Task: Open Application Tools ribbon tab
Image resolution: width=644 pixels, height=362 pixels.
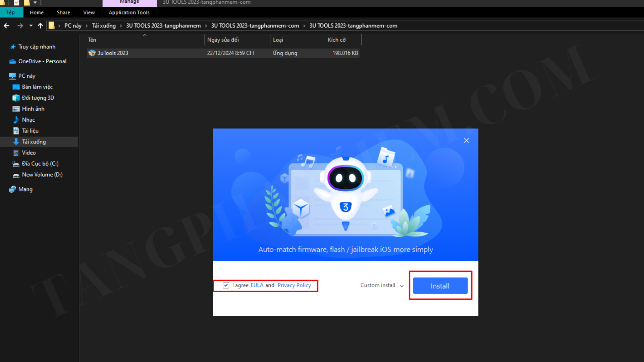Action: tap(129, 12)
